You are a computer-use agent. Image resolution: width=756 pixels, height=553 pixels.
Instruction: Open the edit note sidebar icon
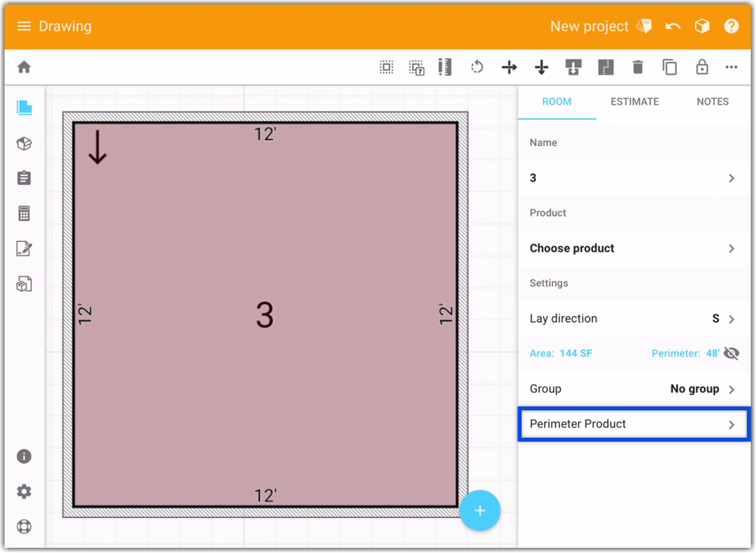(24, 248)
